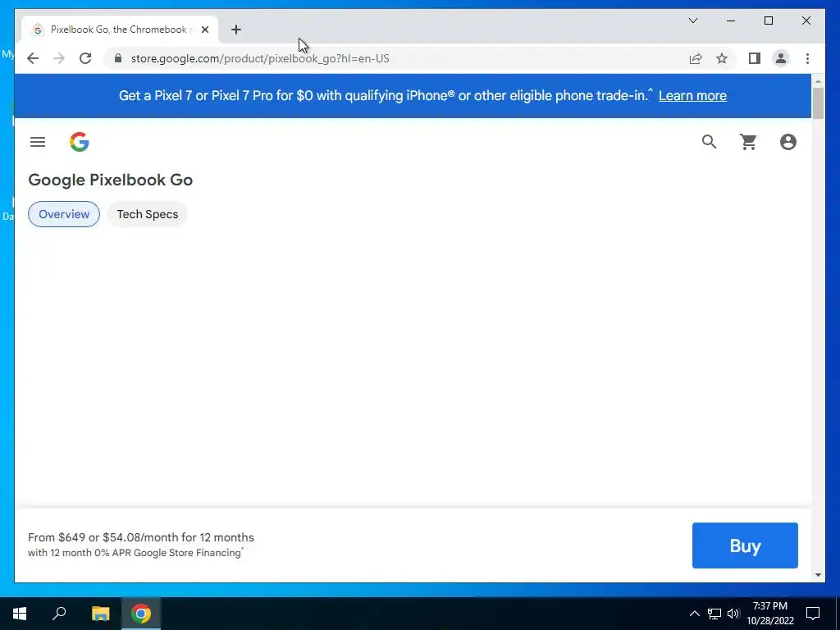Image resolution: width=840 pixels, height=630 pixels.
Task: Open the tab search chevron
Action: click(692, 21)
